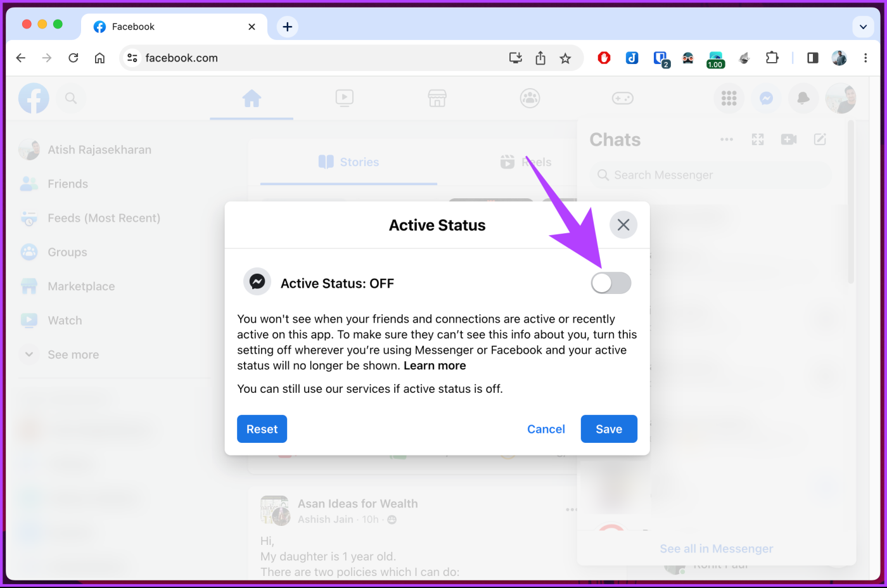Open a new browser tab

(x=287, y=27)
